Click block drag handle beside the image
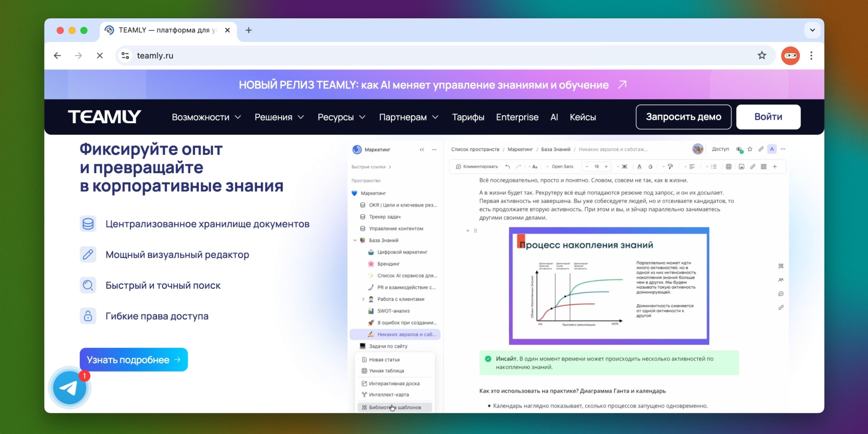 coord(475,231)
